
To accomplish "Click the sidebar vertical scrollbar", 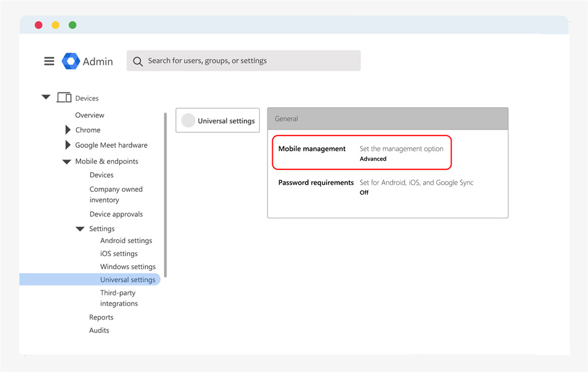I will tap(165, 195).
